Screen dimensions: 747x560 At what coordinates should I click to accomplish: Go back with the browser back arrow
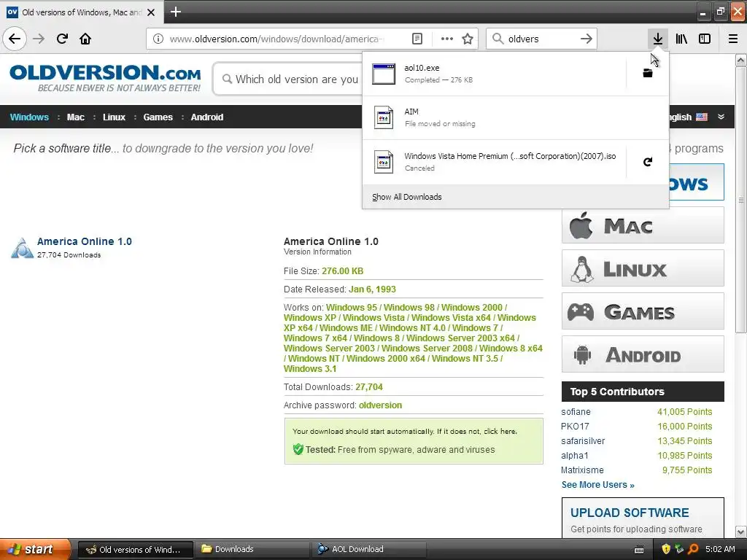point(15,39)
